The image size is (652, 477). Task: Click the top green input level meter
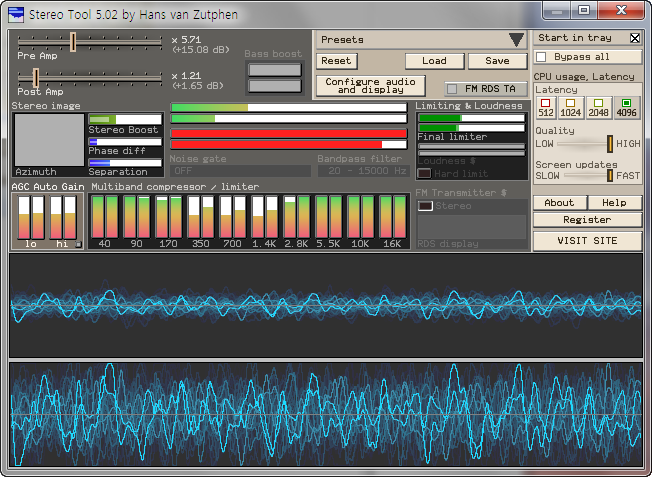tap(289, 107)
